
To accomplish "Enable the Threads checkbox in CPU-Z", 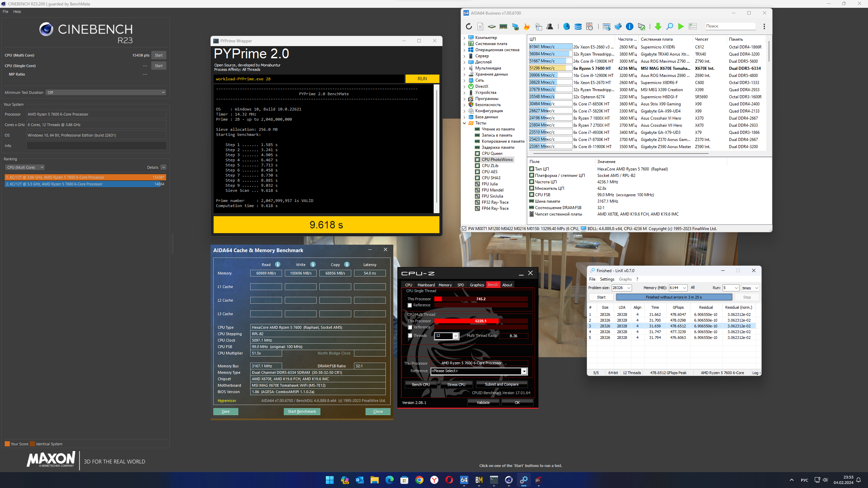I will (x=410, y=336).
